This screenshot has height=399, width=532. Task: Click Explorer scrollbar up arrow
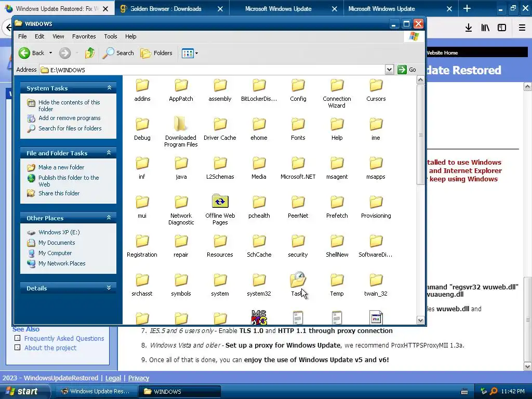click(420, 80)
